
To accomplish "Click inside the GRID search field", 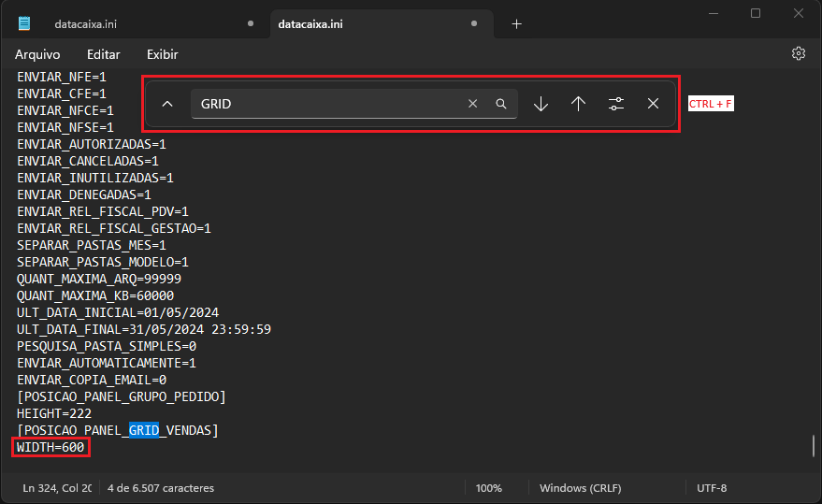I will tap(327, 104).
